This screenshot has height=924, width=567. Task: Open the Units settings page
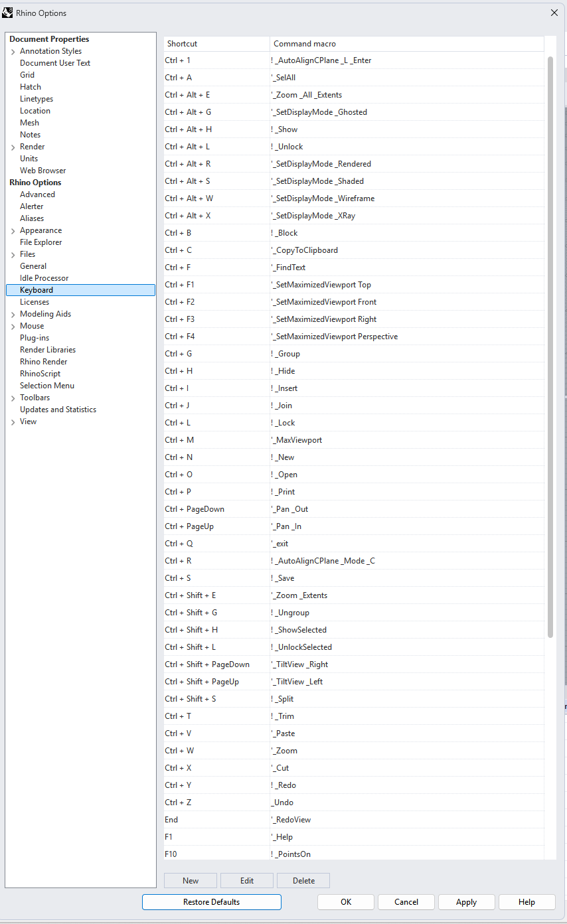coord(29,158)
